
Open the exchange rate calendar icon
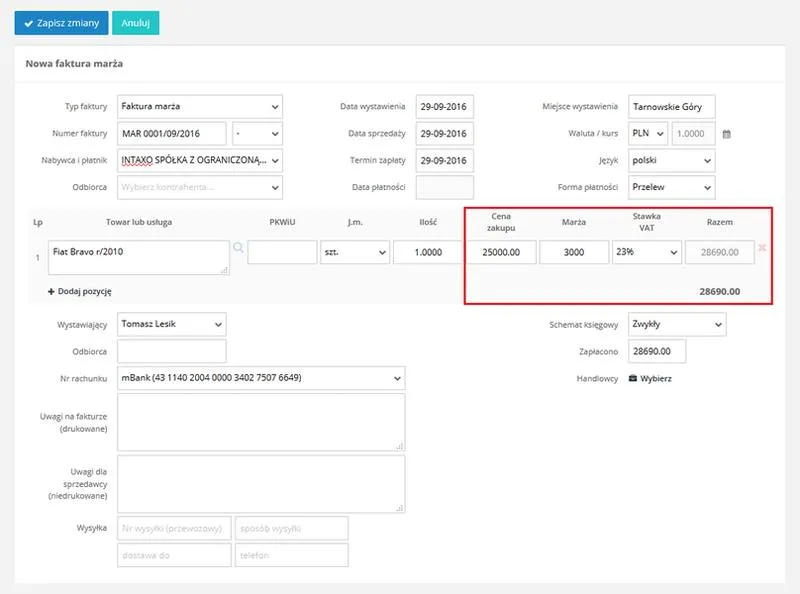point(727,134)
